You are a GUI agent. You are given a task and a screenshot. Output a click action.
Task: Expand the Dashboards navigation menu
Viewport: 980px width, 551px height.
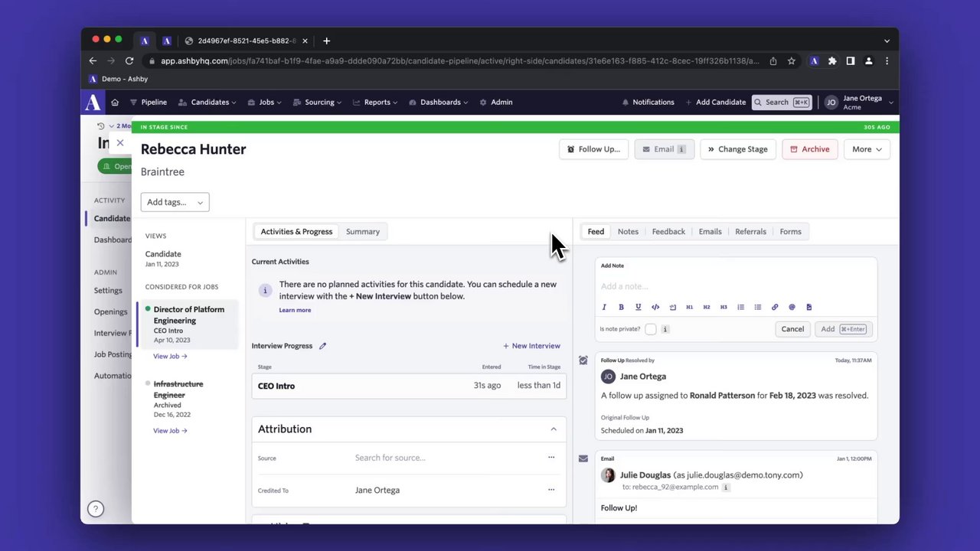439,102
